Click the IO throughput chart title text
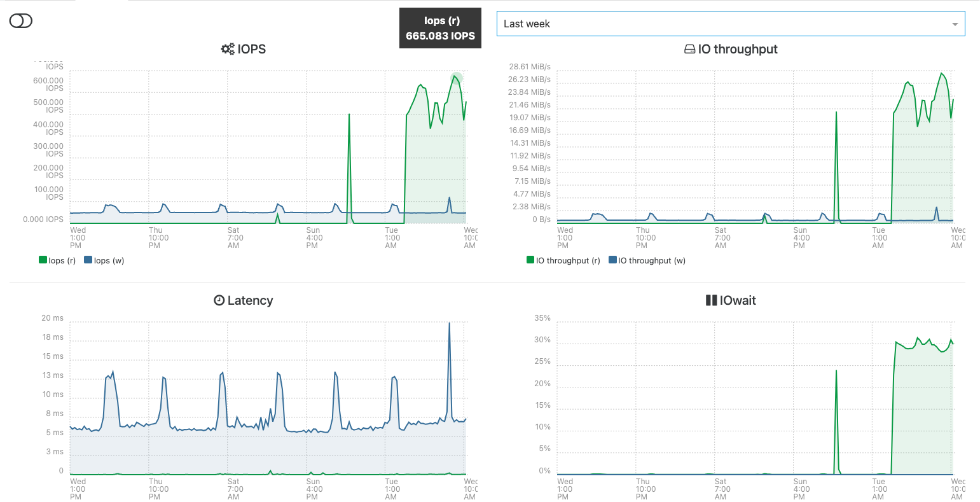The height and width of the screenshot is (502, 980). click(x=738, y=49)
